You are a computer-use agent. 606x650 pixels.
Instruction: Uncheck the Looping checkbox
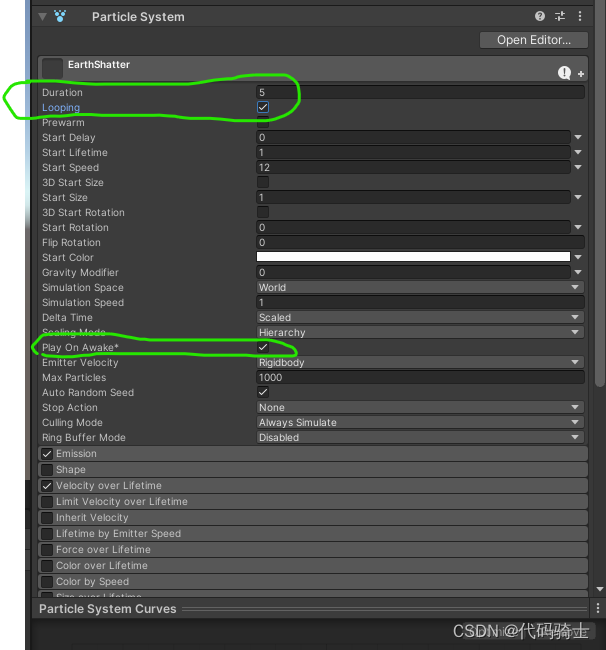(x=263, y=107)
